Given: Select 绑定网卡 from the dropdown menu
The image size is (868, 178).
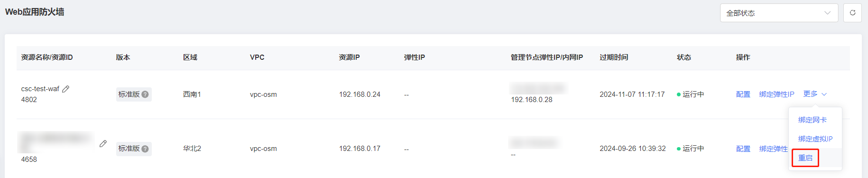Looking at the screenshot, I should 812,120.
